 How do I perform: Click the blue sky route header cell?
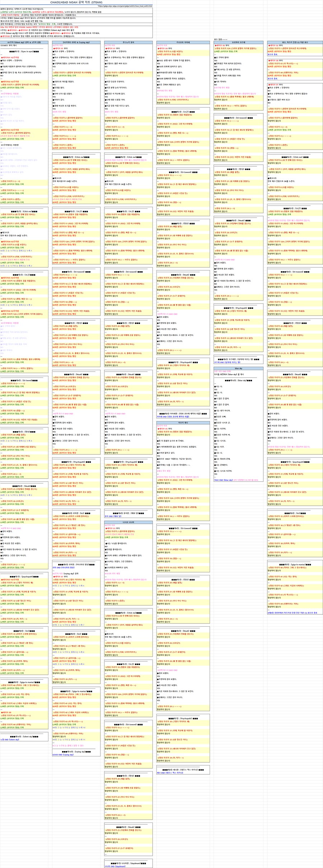(238, 368)
